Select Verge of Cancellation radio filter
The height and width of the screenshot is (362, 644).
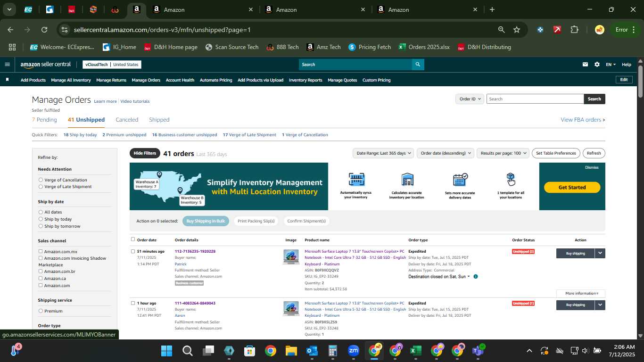click(x=41, y=180)
